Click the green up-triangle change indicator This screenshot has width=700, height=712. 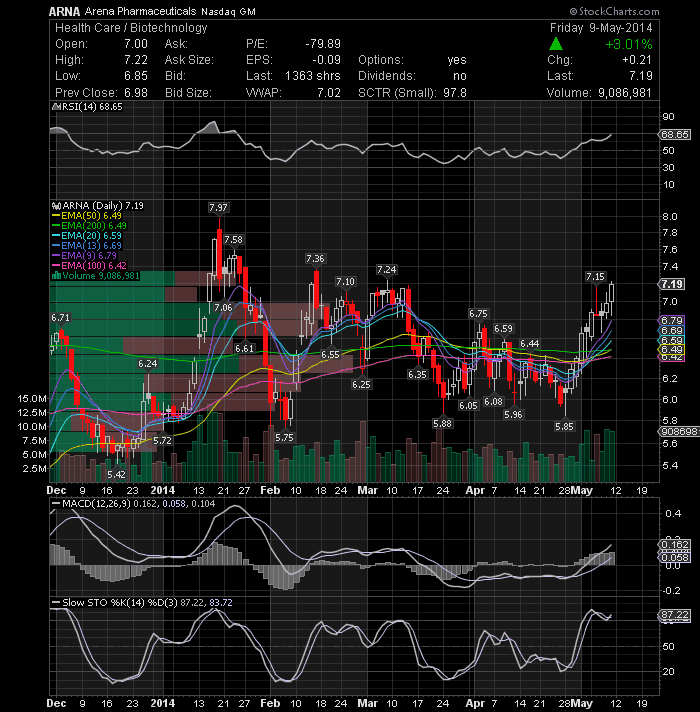[x=556, y=44]
